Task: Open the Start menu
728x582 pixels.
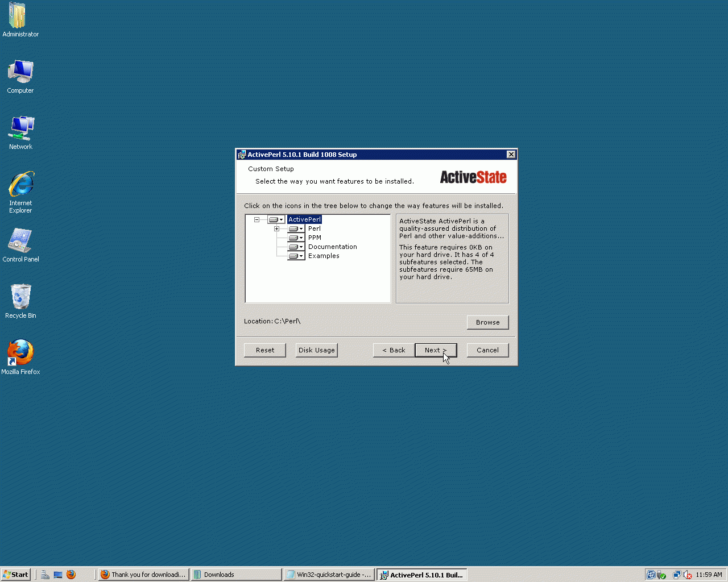Action: [15, 575]
